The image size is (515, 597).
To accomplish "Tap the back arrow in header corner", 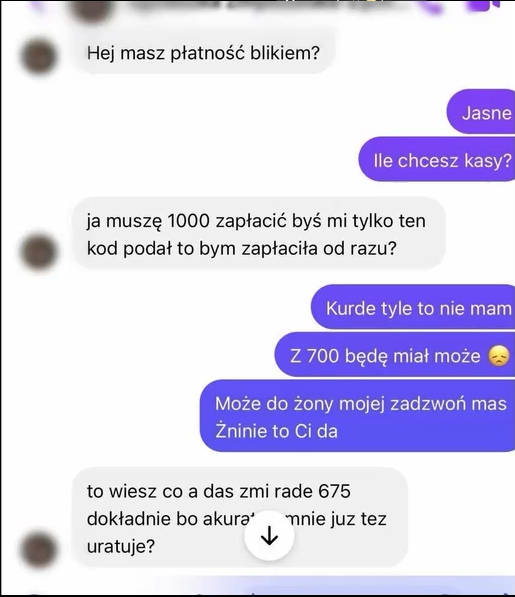I will click(38, 5).
